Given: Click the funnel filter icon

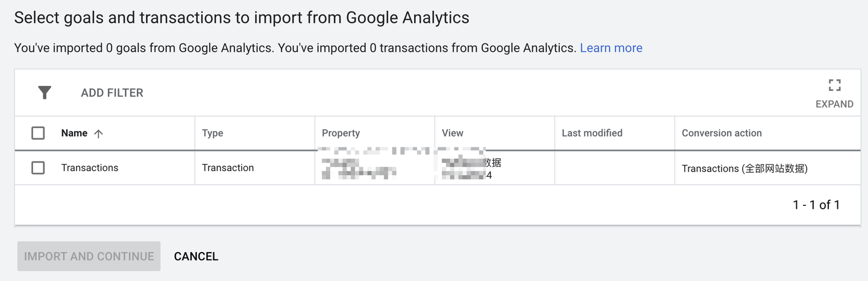Looking at the screenshot, I should [x=45, y=93].
